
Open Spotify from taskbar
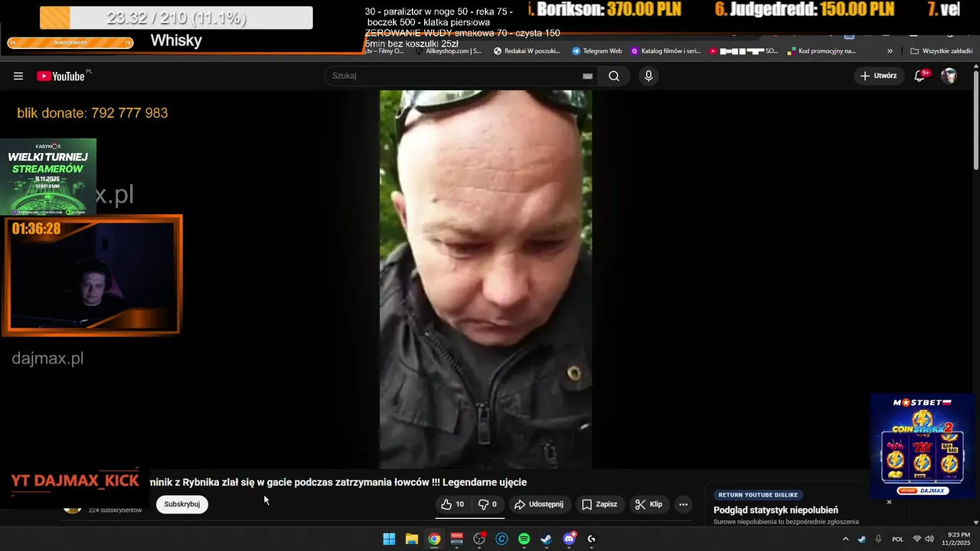click(524, 539)
